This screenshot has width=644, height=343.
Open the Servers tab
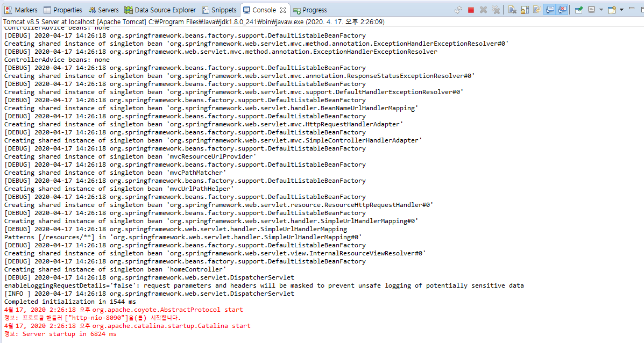pyautogui.click(x=103, y=10)
